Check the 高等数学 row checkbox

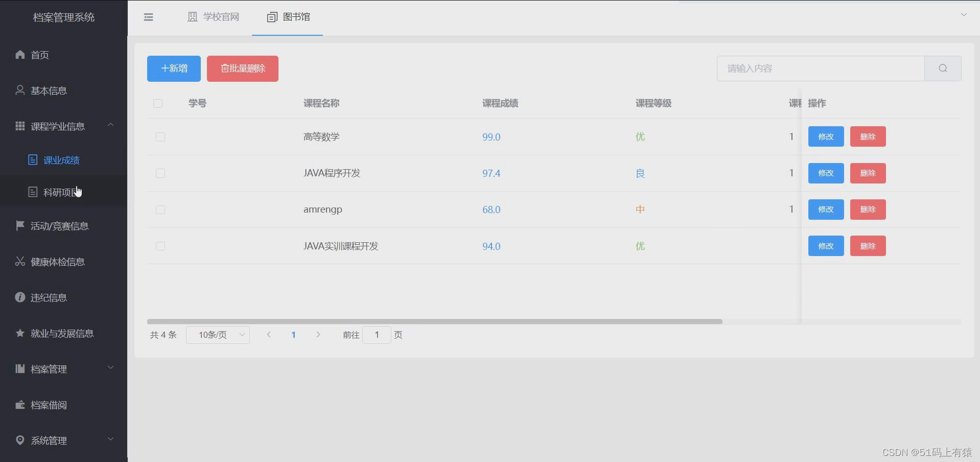pyautogui.click(x=160, y=137)
